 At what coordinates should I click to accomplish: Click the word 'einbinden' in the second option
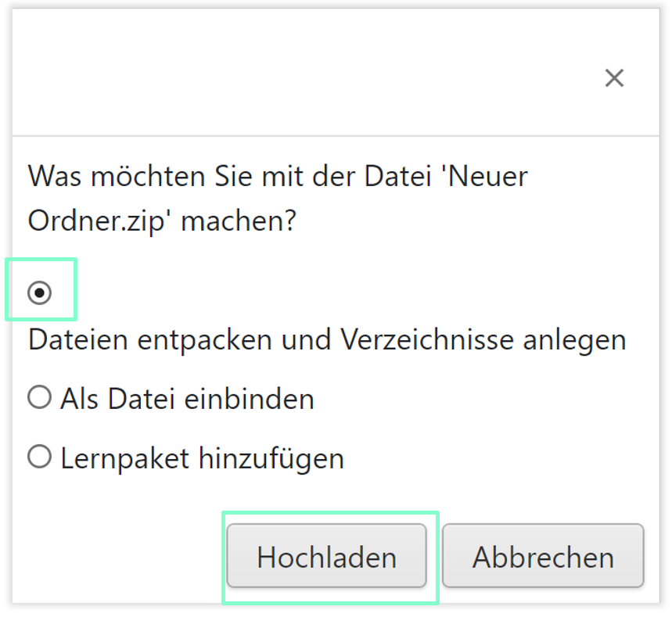click(x=249, y=399)
